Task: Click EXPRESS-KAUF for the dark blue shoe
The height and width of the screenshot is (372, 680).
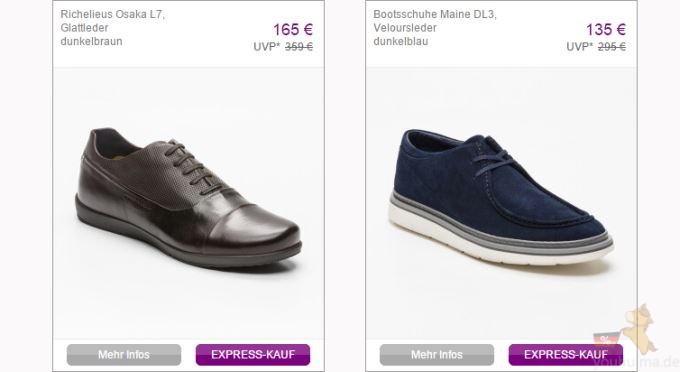Action: 566,355
